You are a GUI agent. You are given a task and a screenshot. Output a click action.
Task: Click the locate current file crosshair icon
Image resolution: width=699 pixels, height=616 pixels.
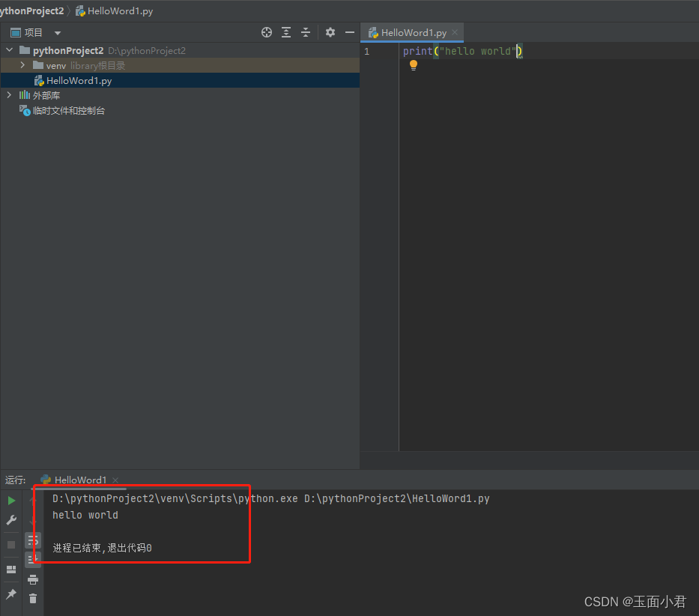click(267, 32)
